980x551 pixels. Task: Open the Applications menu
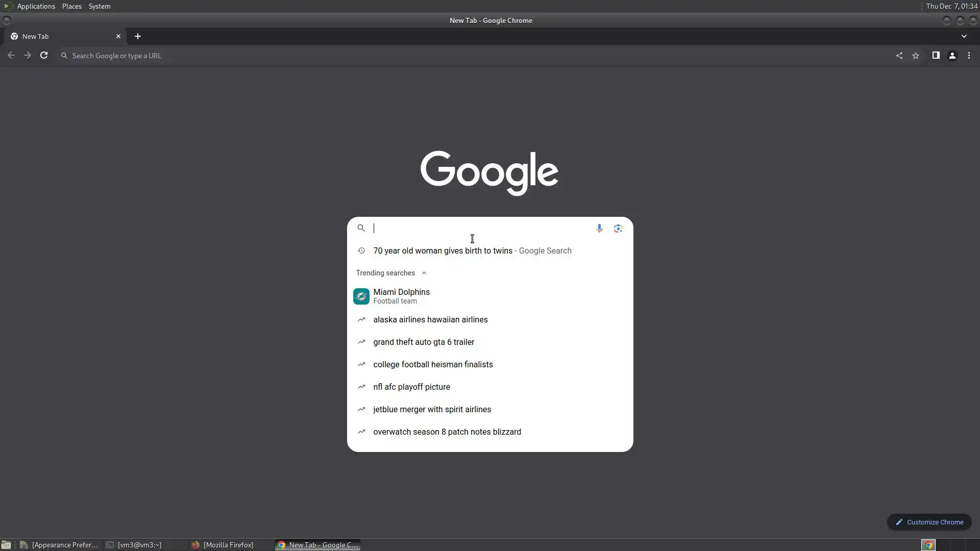(36, 6)
